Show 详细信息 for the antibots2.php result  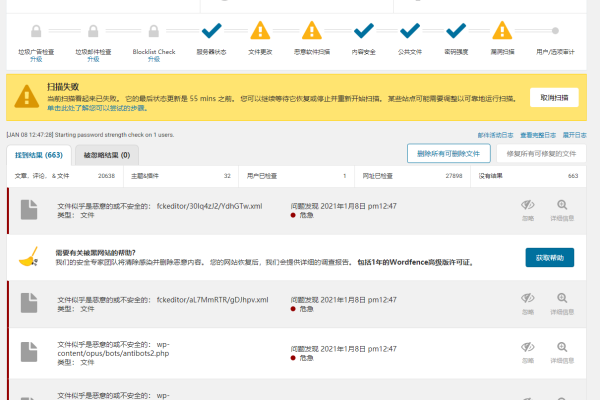point(562,350)
